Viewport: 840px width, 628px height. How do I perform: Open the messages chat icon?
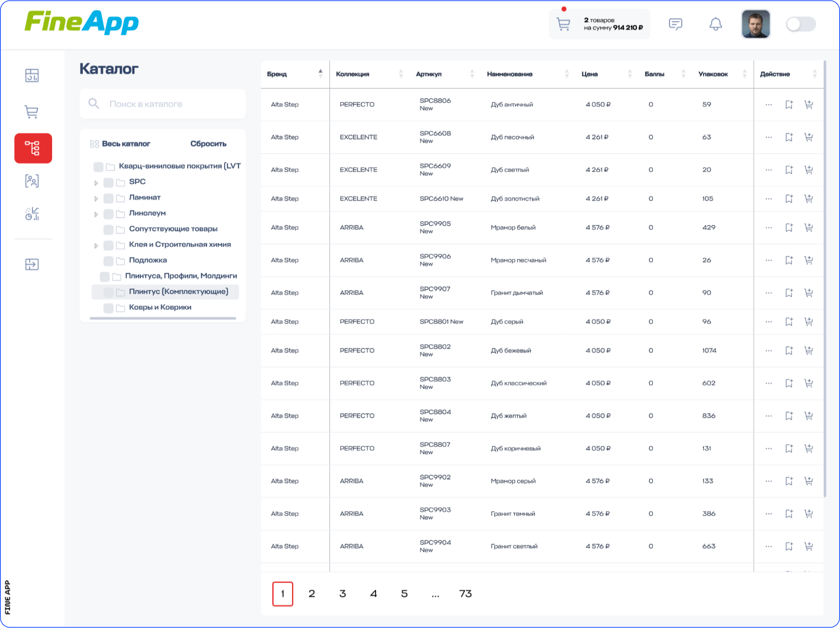click(675, 24)
